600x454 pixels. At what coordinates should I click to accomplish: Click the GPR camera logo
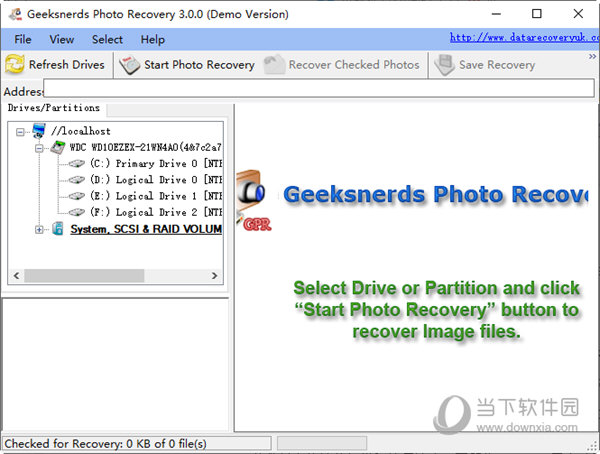coord(253,201)
